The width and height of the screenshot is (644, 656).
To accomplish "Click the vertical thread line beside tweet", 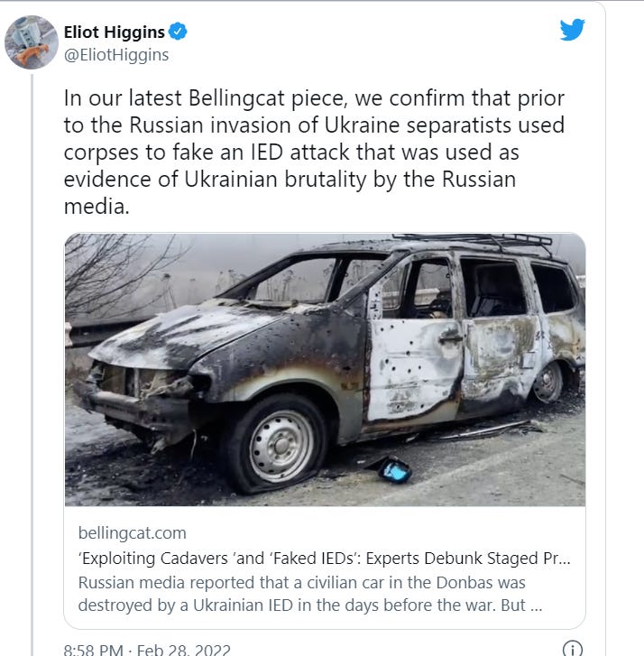I will point(32,364).
